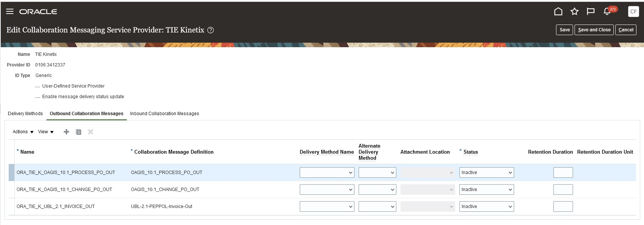This screenshot has height=225, width=644.
Task: Open Watchlist flag icon
Action: pyautogui.click(x=590, y=12)
